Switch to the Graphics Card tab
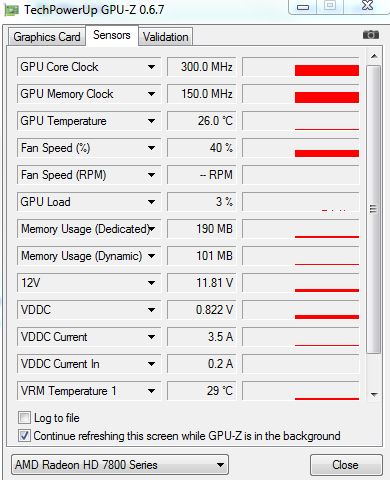 click(47, 37)
